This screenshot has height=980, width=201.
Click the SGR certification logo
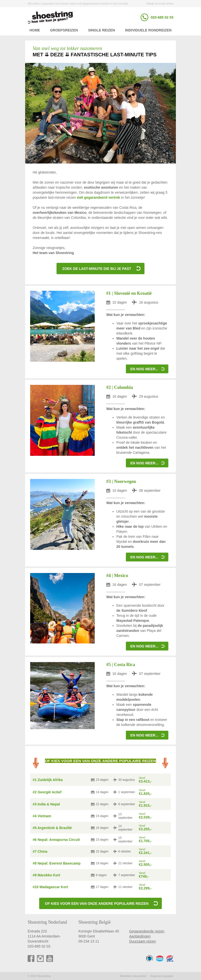point(169,958)
